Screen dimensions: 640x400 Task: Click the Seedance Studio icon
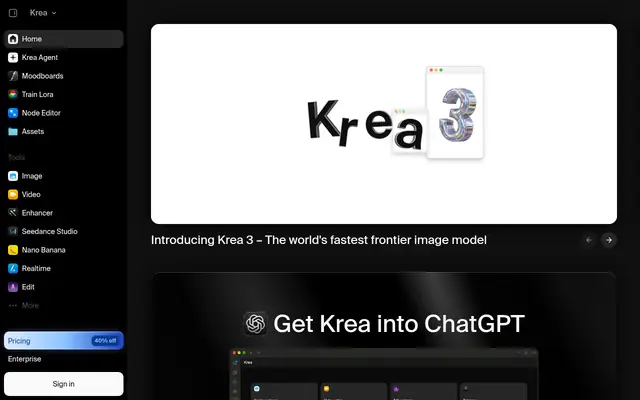[13, 231]
